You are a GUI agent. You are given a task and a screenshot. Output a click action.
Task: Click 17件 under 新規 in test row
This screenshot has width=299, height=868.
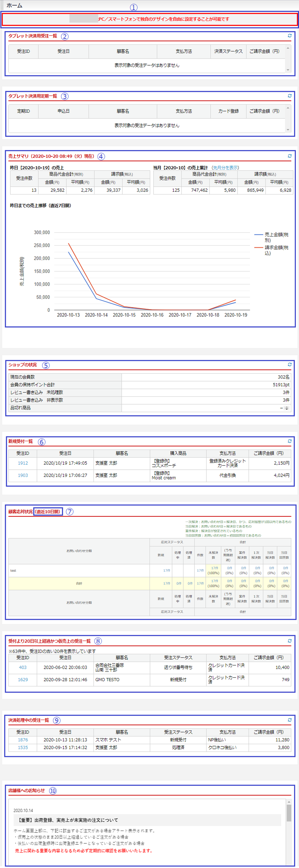[x=167, y=571]
